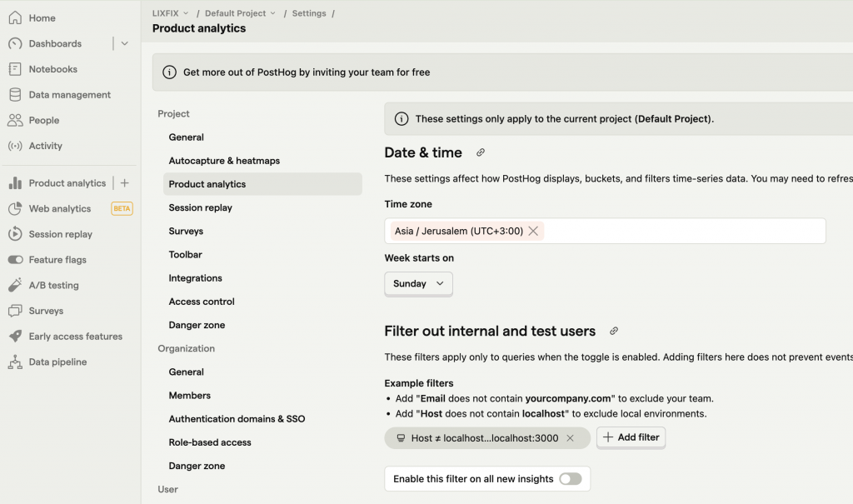Open Organization Danger zone settings
853x504 pixels.
coord(262,466)
